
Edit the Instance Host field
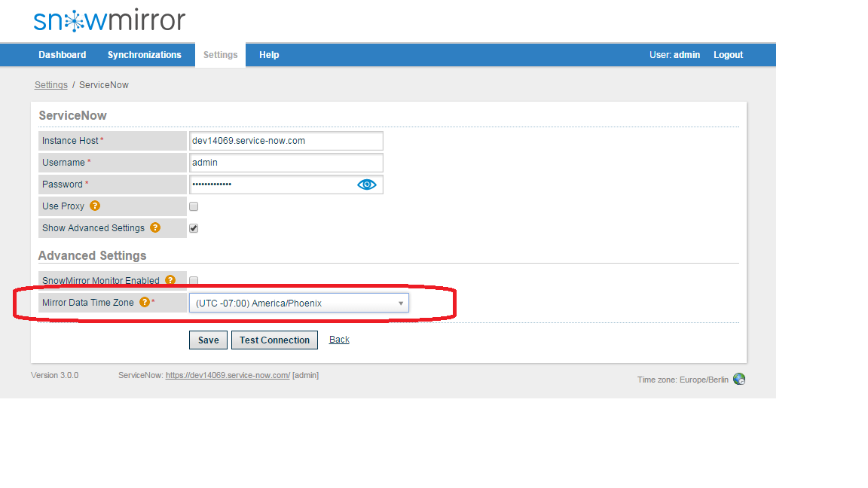286,141
